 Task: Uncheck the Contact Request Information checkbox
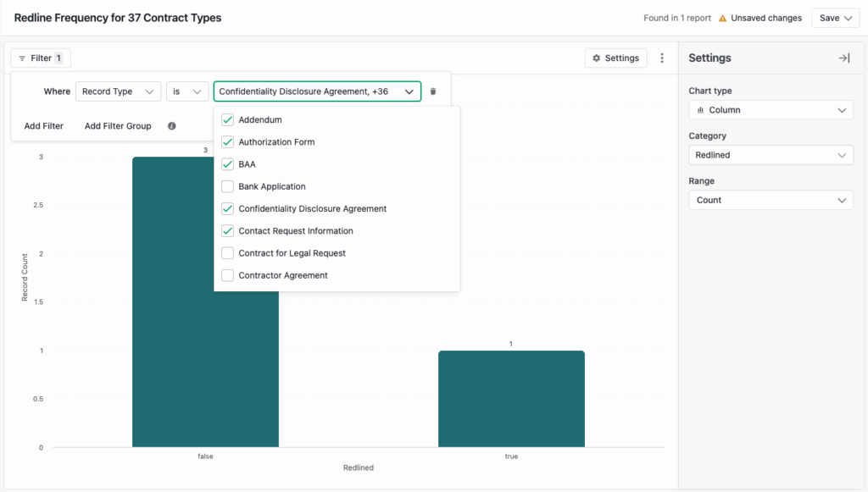point(227,230)
